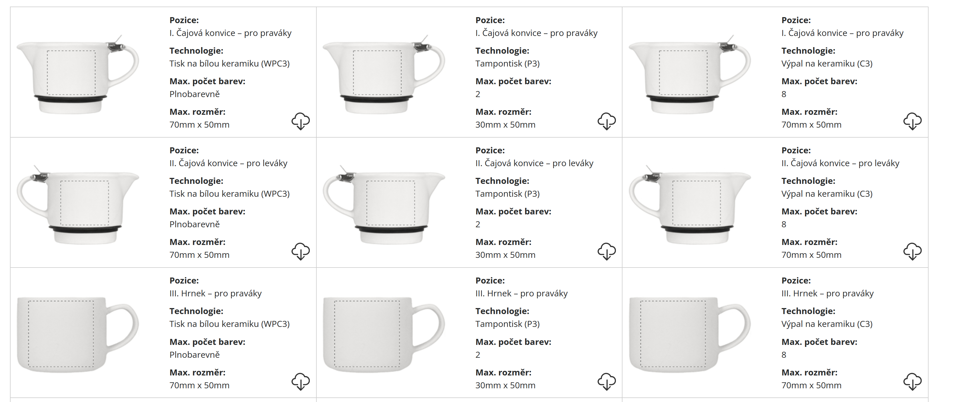Download right-handed mug WPC3 print template

(301, 381)
